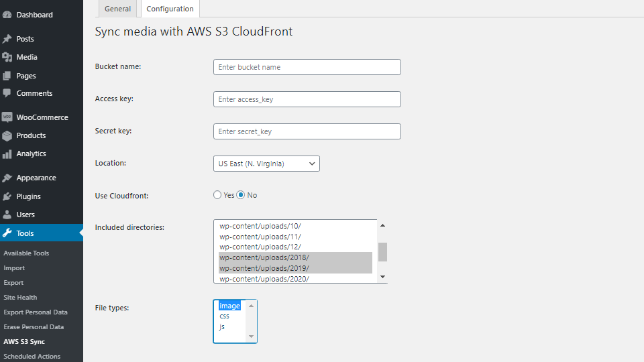This screenshot has height=362, width=644.
Task: Select image in File types list
Action: tap(229, 306)
